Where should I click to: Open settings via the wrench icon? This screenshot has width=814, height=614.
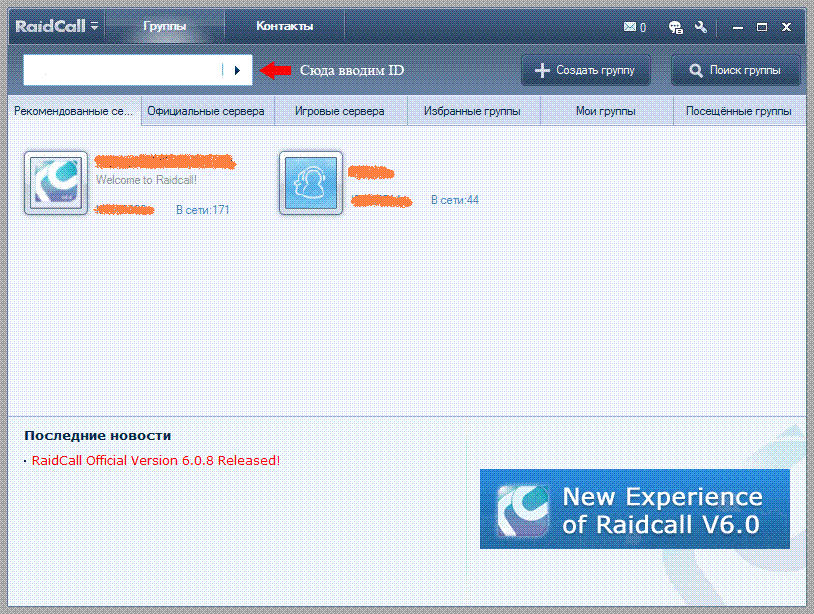point(701,27)
